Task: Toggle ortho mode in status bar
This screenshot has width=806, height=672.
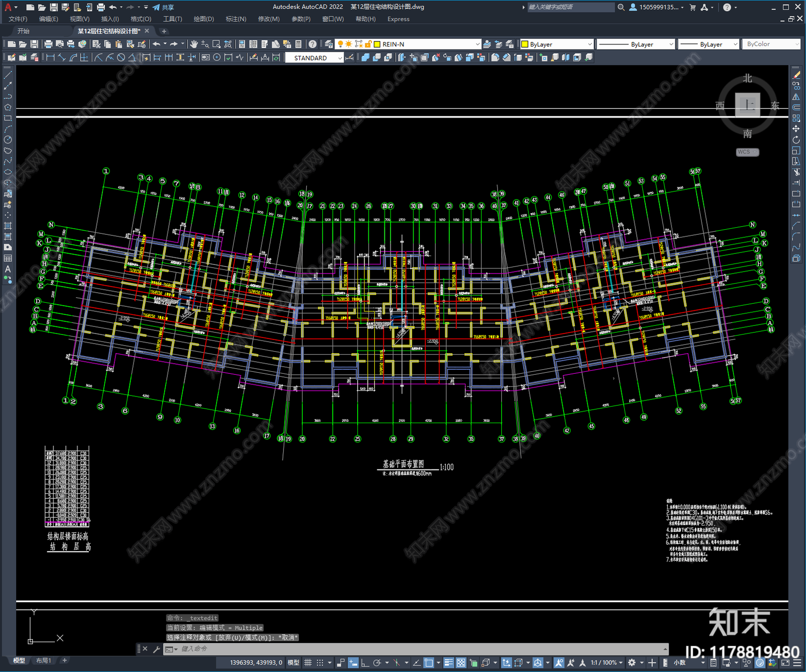Action: tap(364, 662)
